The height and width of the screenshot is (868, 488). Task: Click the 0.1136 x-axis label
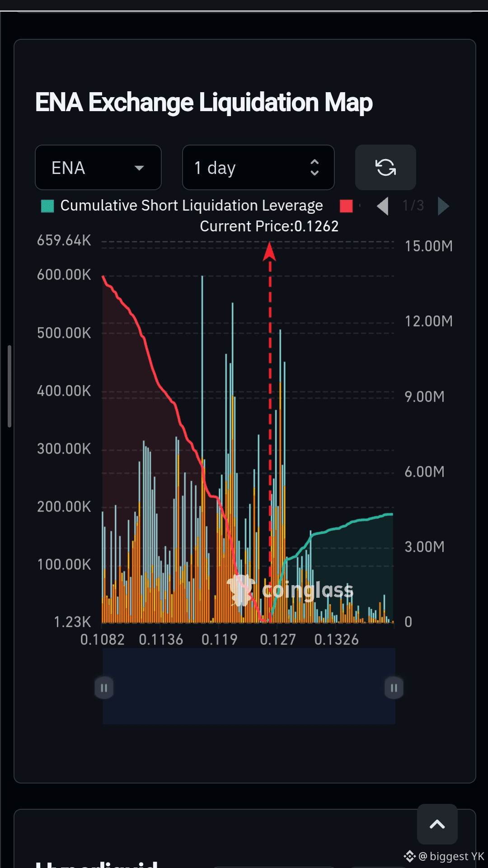pos(161,639)
